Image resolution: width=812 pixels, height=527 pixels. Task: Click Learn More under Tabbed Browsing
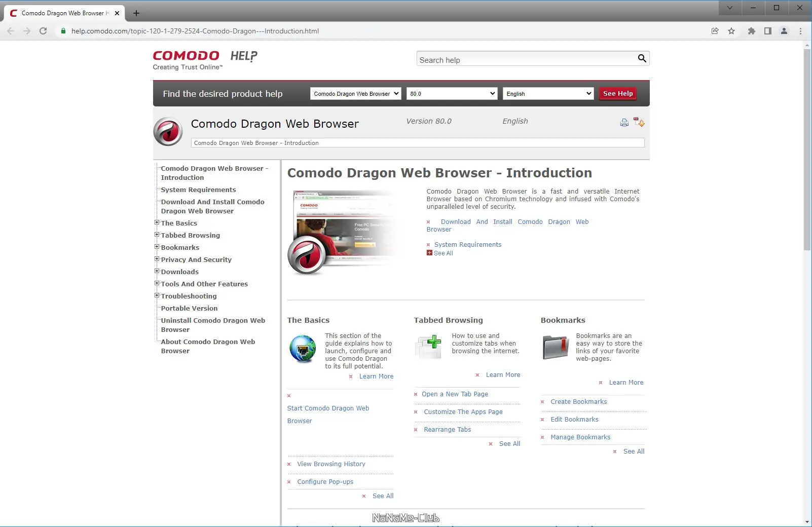pyautogui.click(x=503, y=375)
